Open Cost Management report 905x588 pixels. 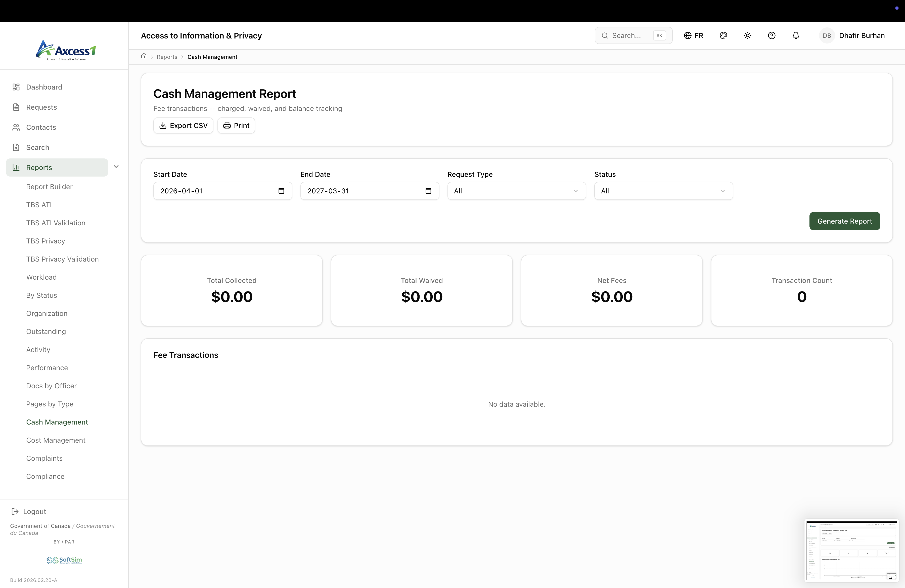(56, 440)
